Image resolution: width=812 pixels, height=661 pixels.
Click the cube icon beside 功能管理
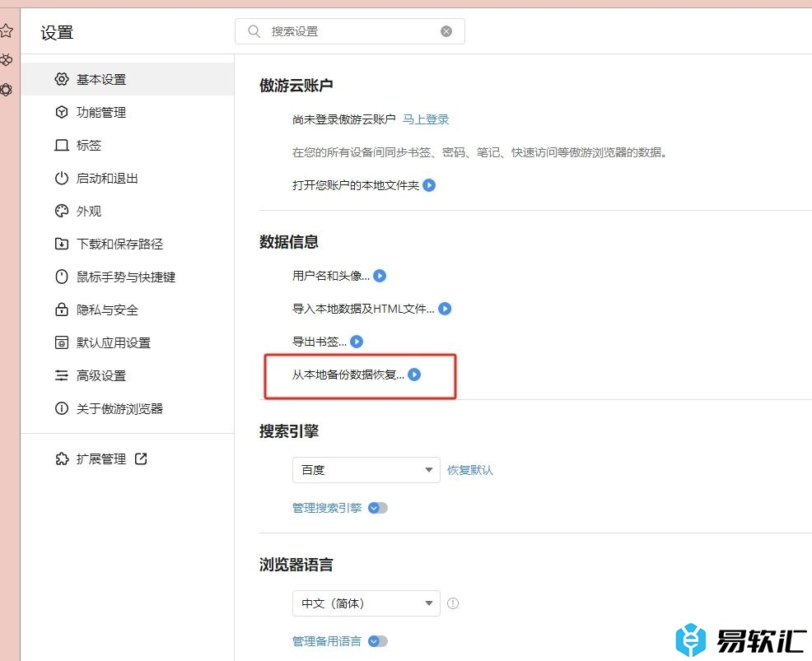tap(62, 112)
